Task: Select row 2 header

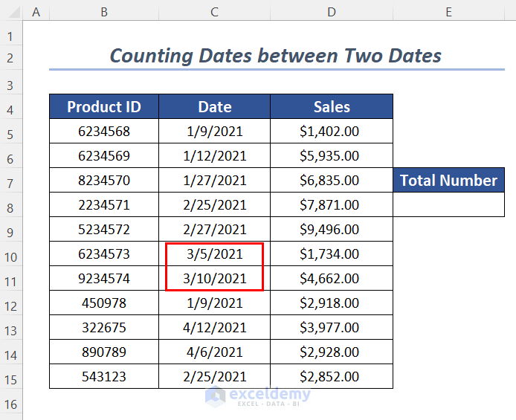Action: pyautogui.click(x=11, y=57)
